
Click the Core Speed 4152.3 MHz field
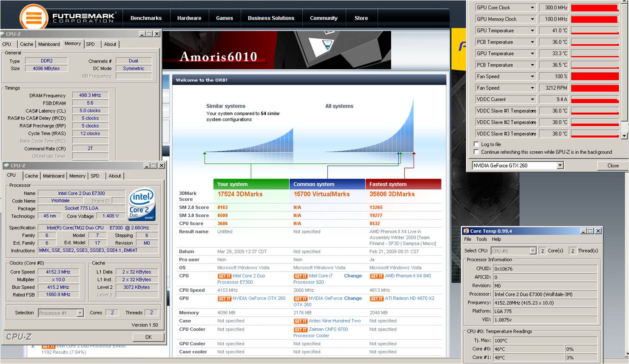point(58,272)
